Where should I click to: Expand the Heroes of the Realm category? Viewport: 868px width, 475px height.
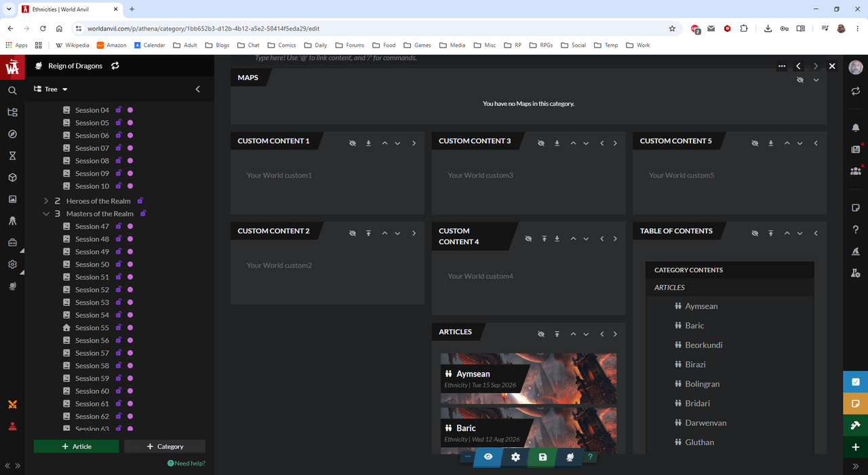coord(46,201)
